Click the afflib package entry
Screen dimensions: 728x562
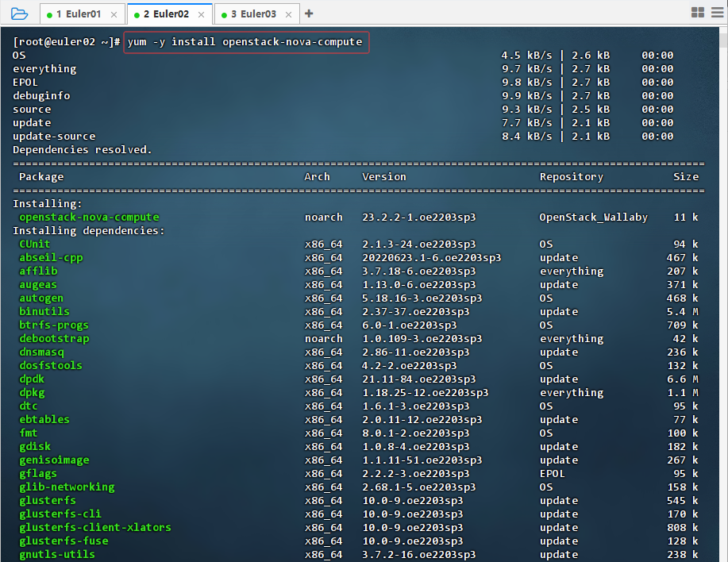(38, 271)
